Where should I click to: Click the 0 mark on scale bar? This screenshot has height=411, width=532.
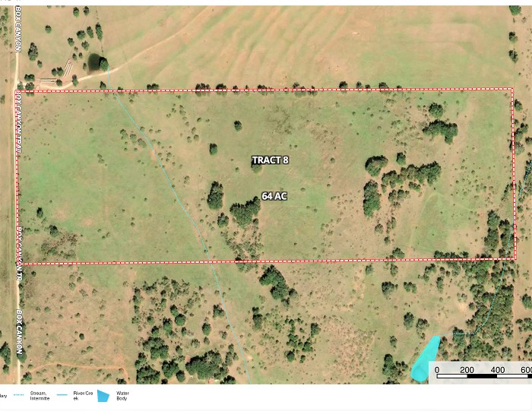437,370
